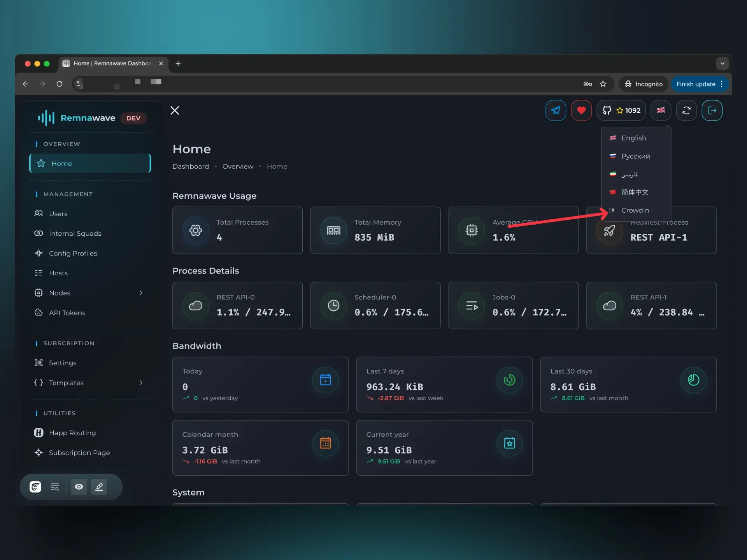The width and height of the screenshot is (747, 560).
Task: Expand the Nodes sidebar submenu
Action: point(141,293)
